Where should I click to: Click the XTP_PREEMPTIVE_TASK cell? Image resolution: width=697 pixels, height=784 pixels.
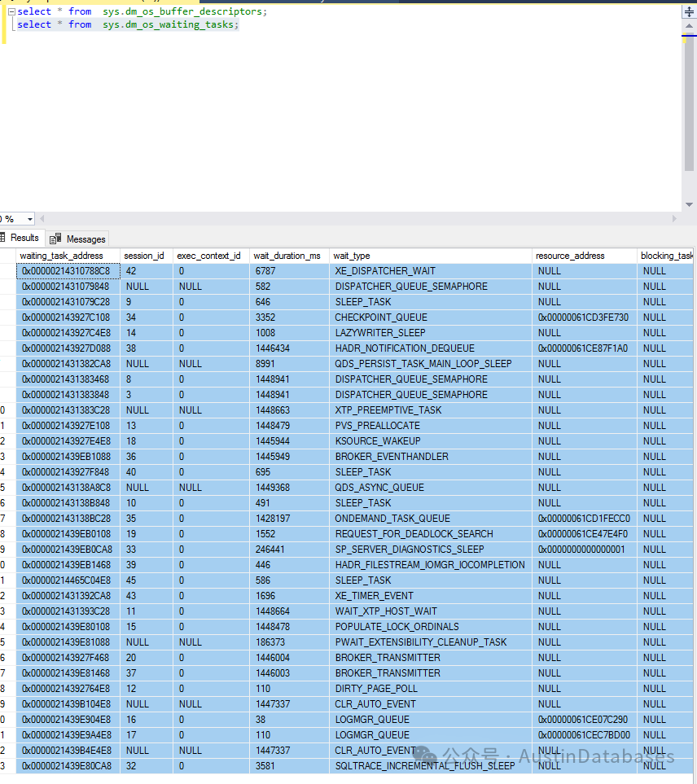431,410
